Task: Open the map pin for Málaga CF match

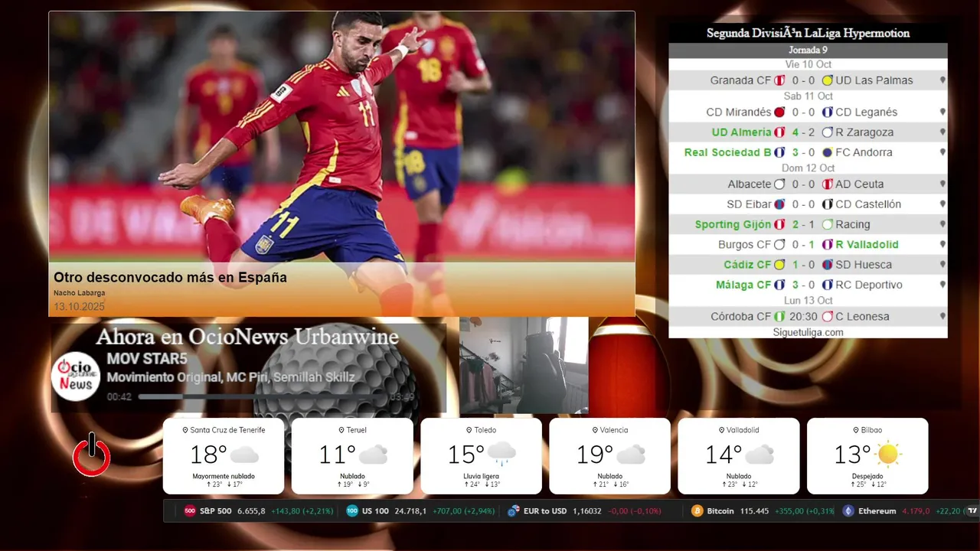Action: [942, 285]
